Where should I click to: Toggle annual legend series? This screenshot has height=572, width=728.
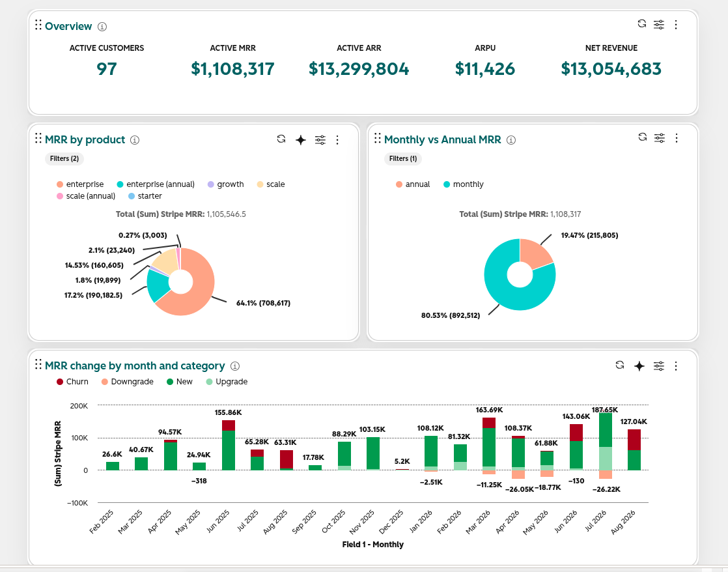point(413,184)
